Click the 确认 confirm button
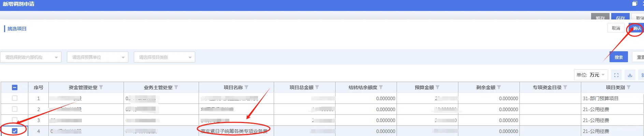This screenshot has height=136, width=644. (636, 28)
